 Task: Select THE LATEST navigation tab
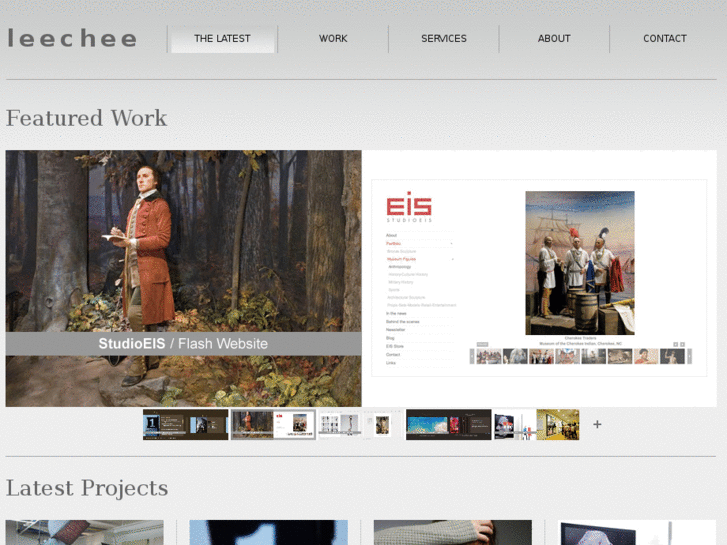point(223,39)
